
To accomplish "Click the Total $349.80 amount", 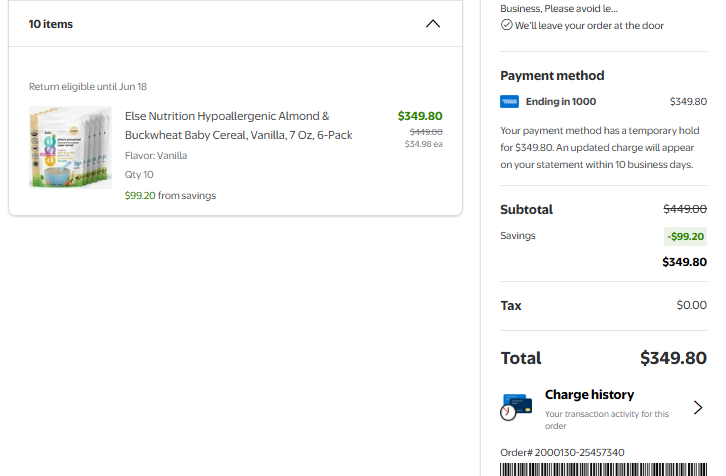I will tap(673, 358).
